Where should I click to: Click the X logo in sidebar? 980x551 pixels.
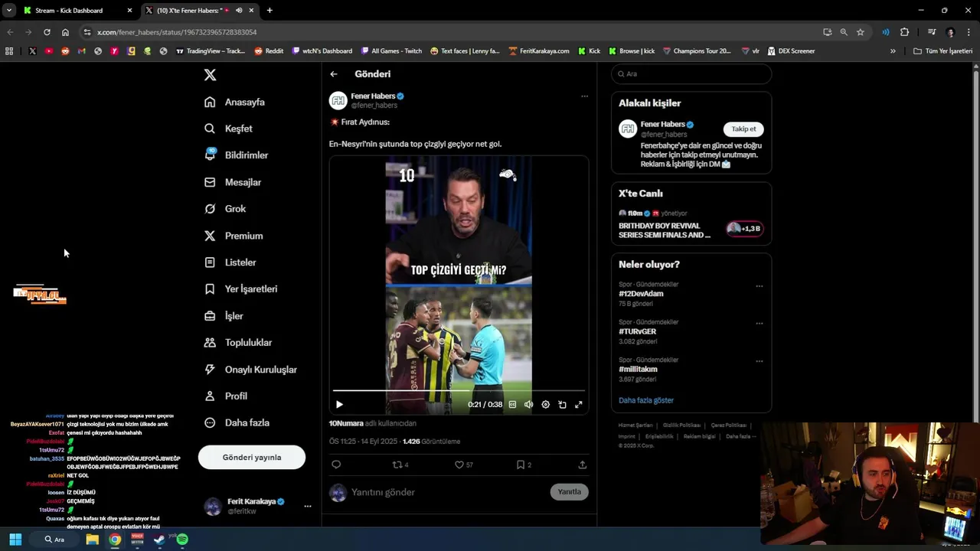[210, 74]
